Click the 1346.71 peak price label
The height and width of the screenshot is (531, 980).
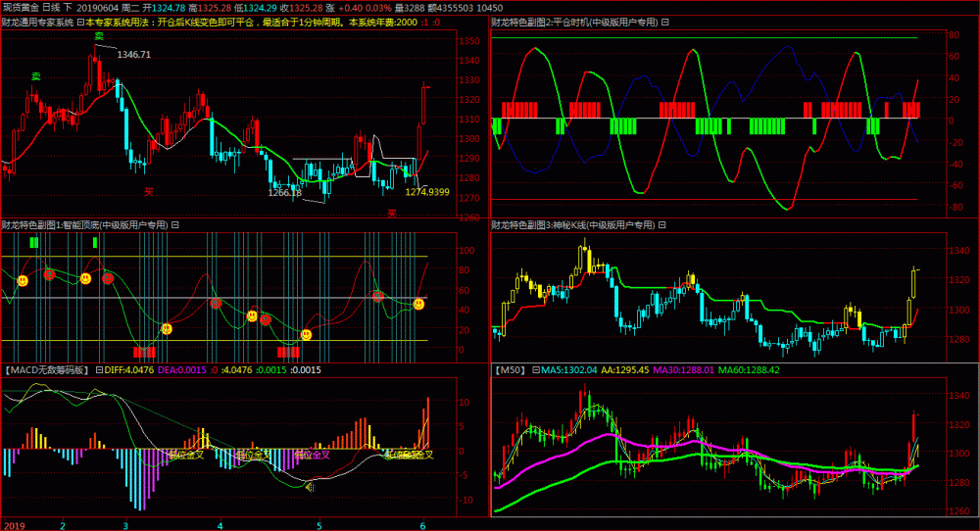(x=133, y=54)
